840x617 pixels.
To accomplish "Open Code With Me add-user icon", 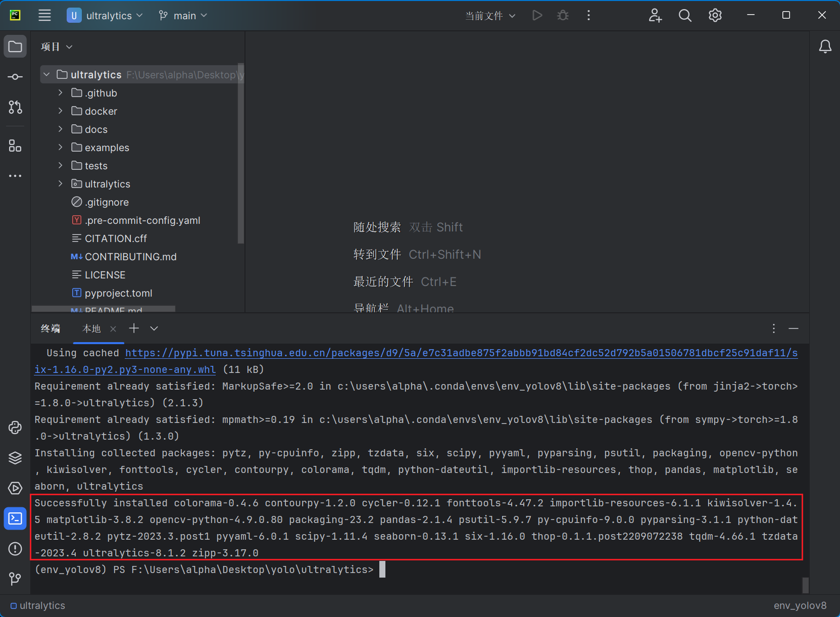I will tap(655, 16).
